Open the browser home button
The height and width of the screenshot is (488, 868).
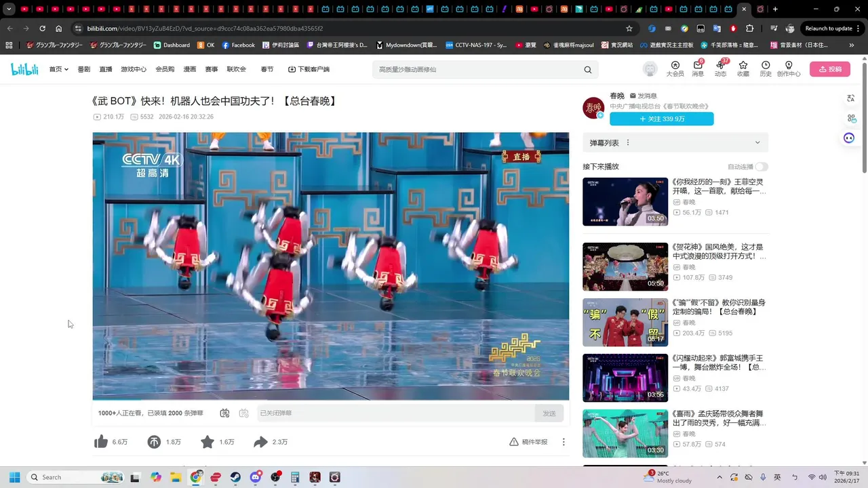[58, 28]
